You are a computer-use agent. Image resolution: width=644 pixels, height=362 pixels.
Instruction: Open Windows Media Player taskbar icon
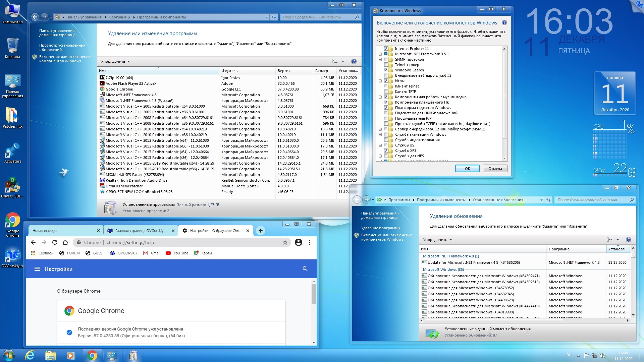(71, 355)
